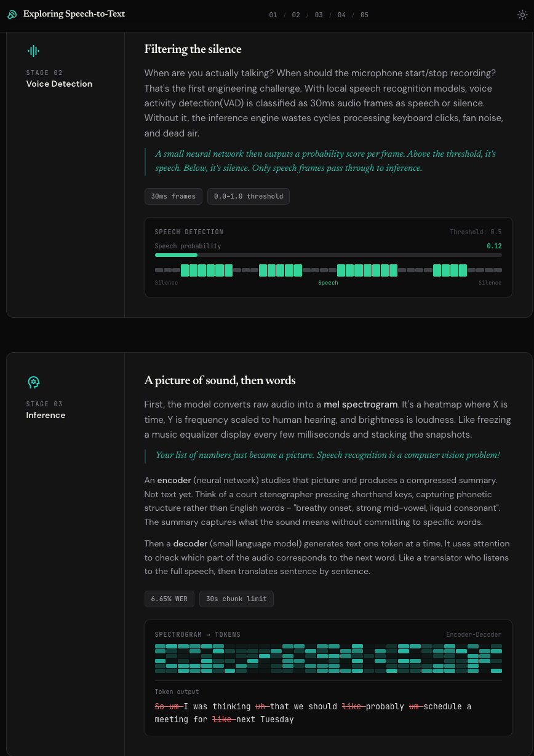Click the Exploring Speech-to-Text title
Screen dimensions: 534x756
74,14
